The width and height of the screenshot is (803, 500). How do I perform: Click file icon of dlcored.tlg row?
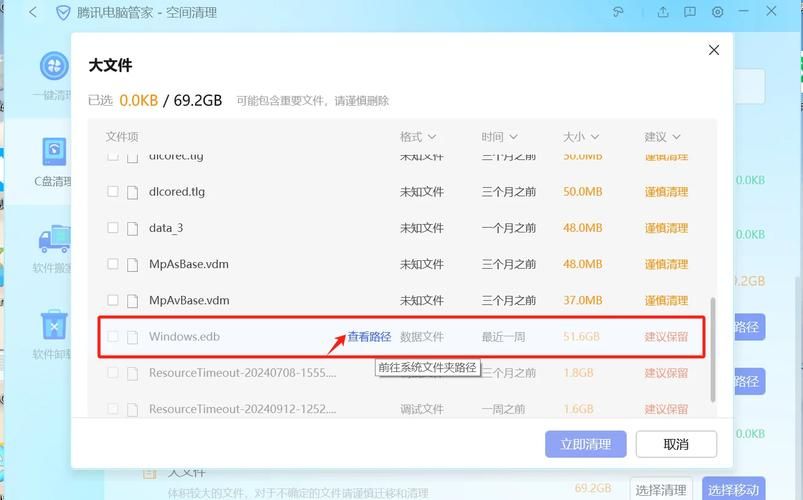133,192
